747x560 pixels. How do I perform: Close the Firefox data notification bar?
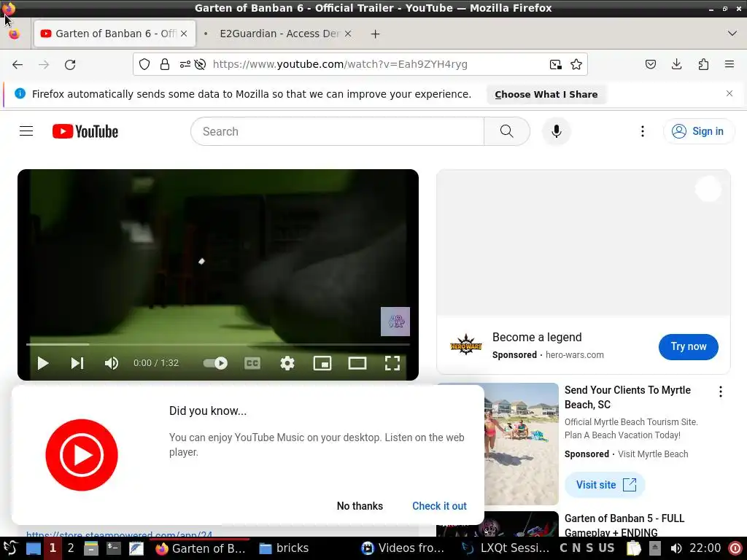tap(729, 93)
